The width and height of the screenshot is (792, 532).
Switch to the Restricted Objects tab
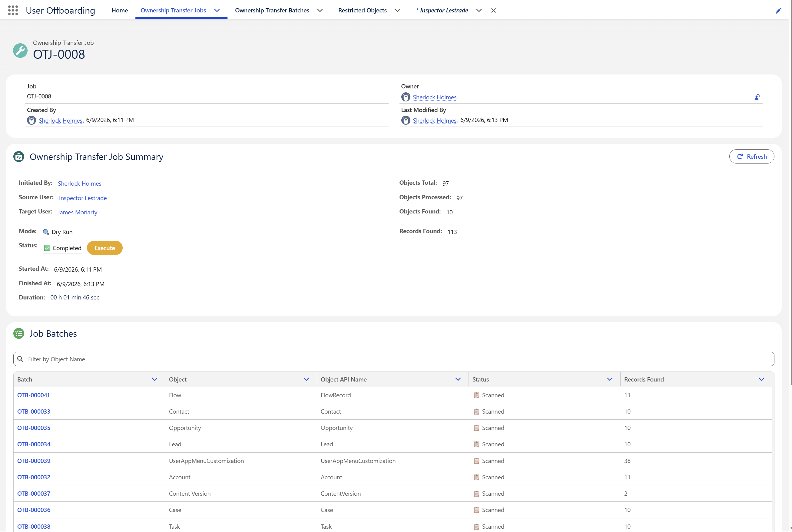[x=362, y=11]
